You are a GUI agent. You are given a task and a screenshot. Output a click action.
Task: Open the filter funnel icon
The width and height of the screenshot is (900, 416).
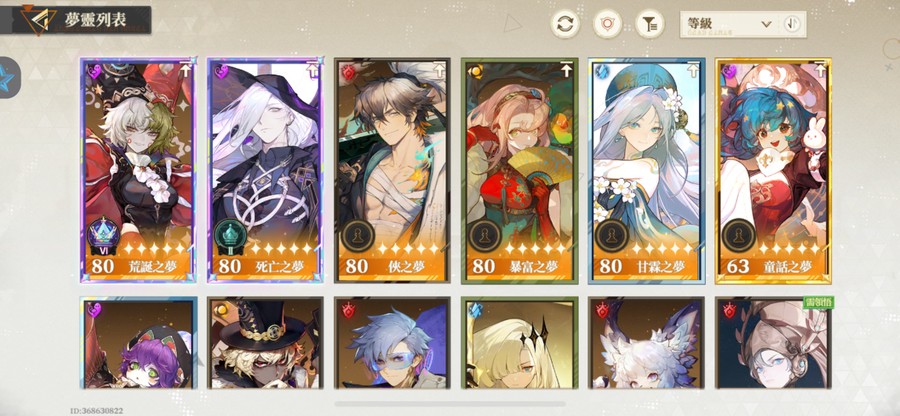point(650,25)
